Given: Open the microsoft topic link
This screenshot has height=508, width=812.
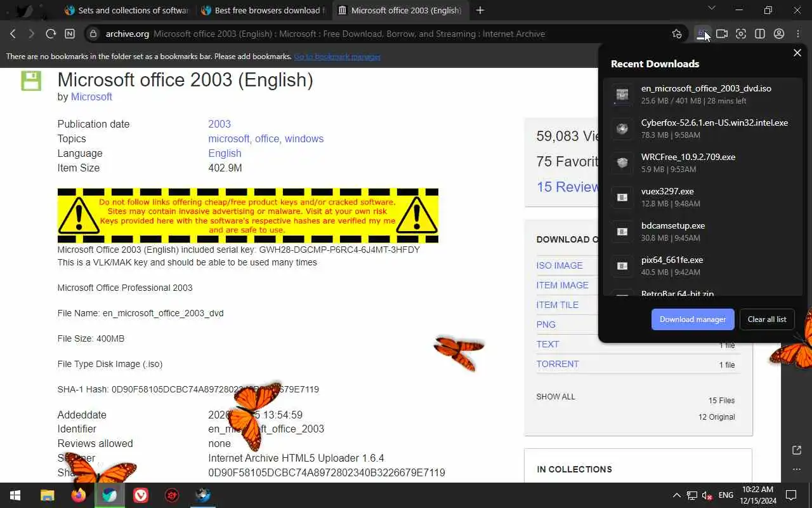Looking at the screenshot, I should [x=229, y=138].
